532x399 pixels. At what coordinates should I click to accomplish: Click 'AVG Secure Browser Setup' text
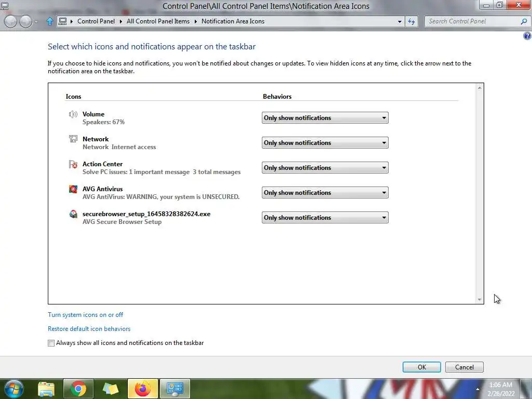click(x=122, y=222)
